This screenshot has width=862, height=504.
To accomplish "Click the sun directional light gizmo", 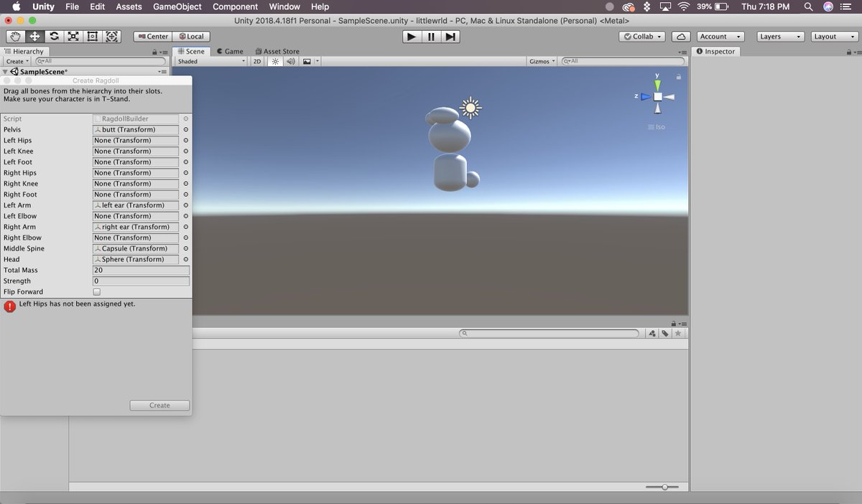I will pos(471,108).
